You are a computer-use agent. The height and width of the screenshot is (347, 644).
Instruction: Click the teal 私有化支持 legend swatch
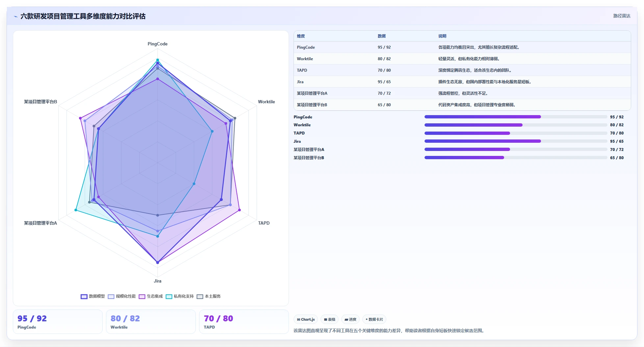pos(169,297)
